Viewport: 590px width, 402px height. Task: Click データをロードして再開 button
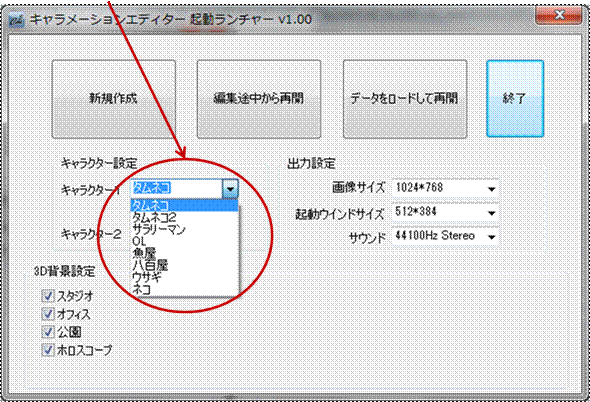point(405,99)
